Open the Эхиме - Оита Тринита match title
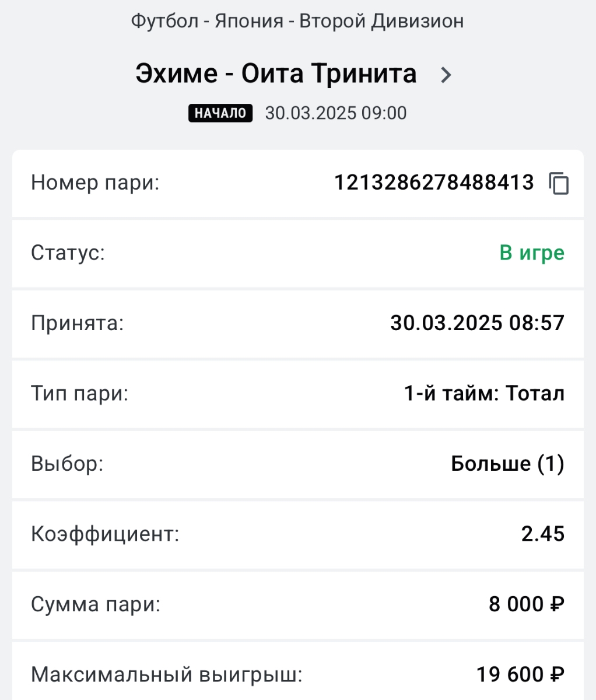 pyautogui.click(x=276, y=74)
